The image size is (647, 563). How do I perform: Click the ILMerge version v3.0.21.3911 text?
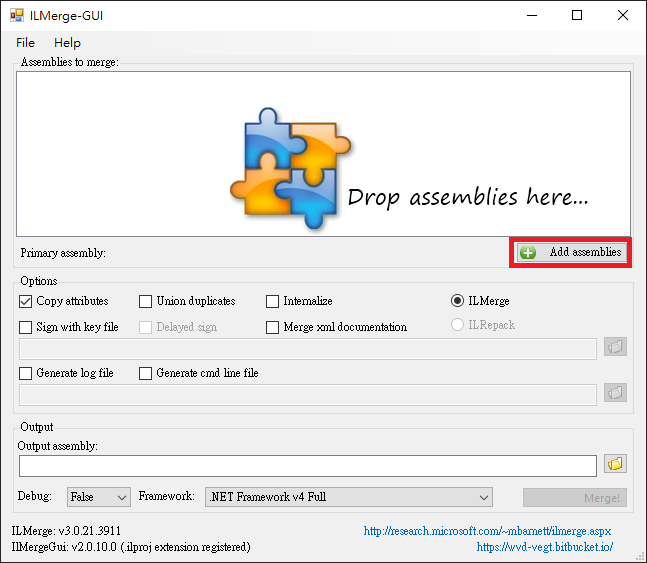(66, 531)
